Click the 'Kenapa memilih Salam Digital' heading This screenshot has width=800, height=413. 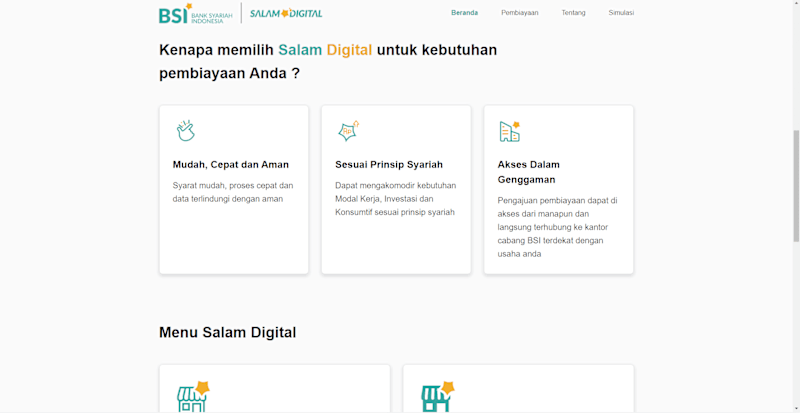point(328,62)
